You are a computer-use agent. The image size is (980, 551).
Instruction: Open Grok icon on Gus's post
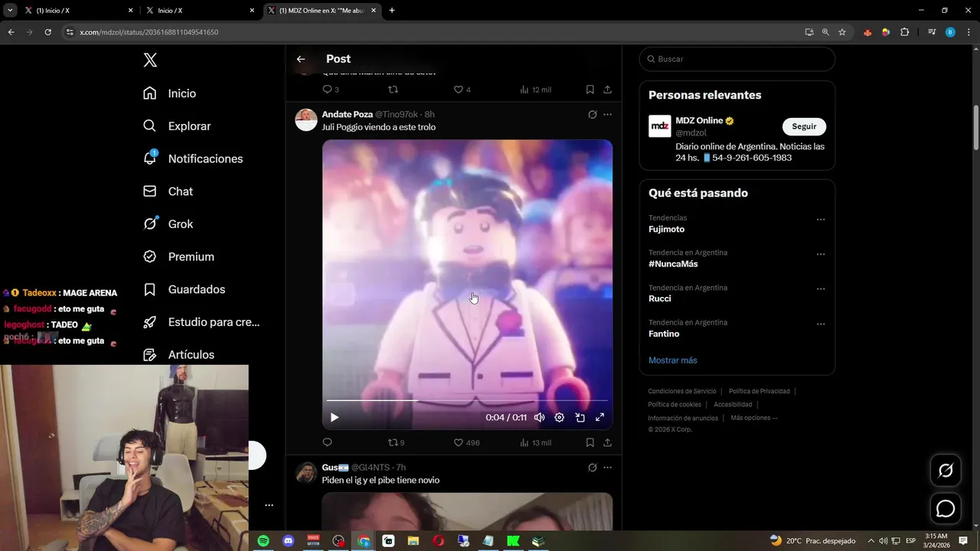point(592,468)
